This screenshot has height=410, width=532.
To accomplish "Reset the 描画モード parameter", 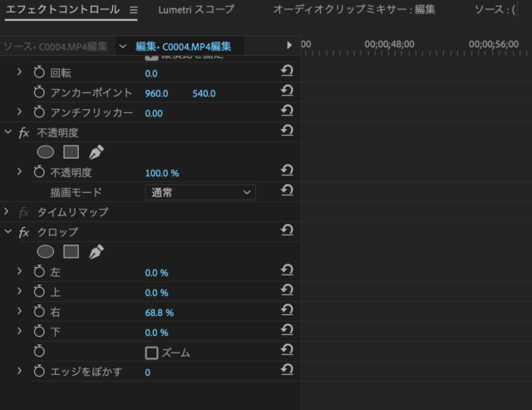I will click(287, 190).
